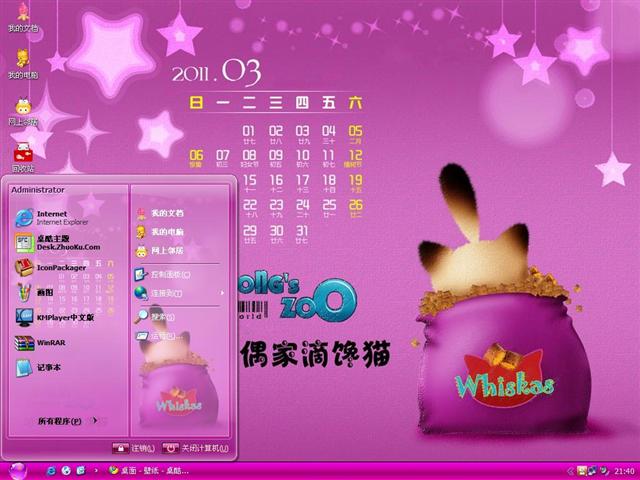The width and height of the screenshot is (640, 480).
Task: Open 桌酷主题 Desk.ZhuoKu.Com in the Start menu
Action: pyautogui.click(x=57, y=242)
